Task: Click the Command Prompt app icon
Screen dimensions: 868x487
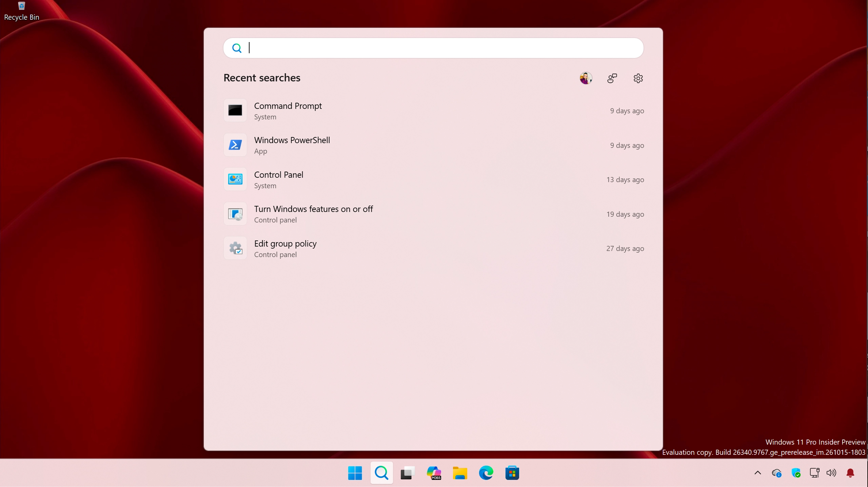Action: tap(235, 111)
